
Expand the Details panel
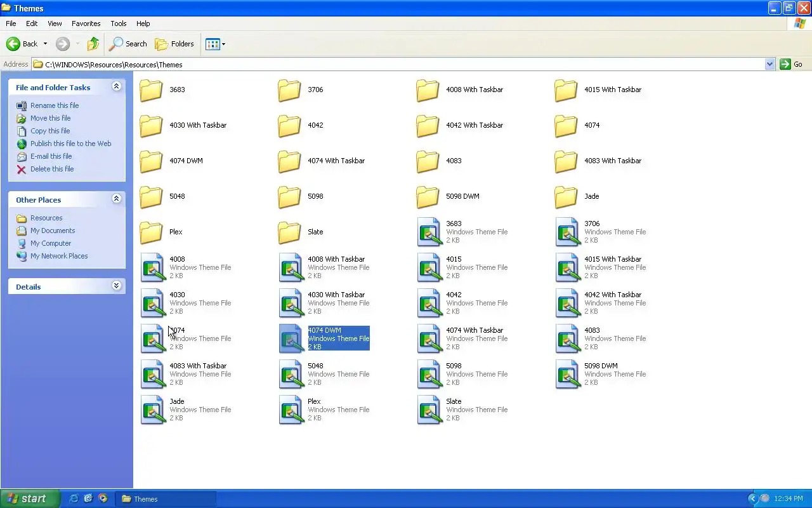tap(116, 286)
